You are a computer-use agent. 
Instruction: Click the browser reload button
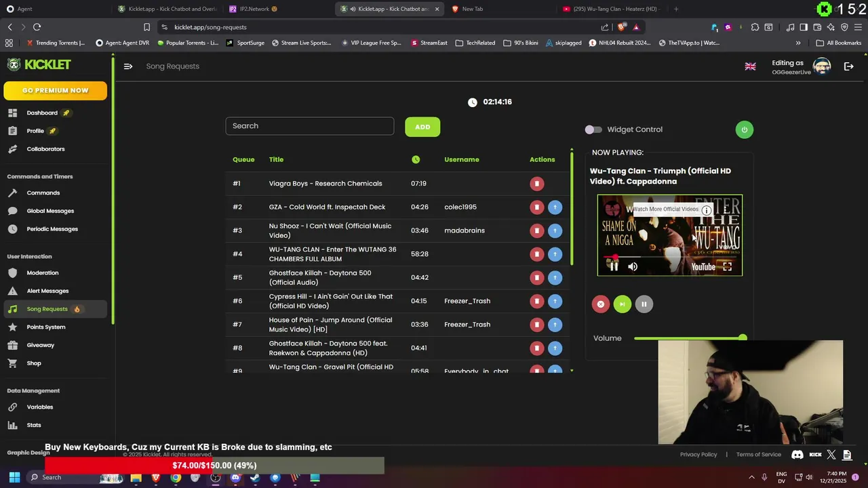point(37,27)
